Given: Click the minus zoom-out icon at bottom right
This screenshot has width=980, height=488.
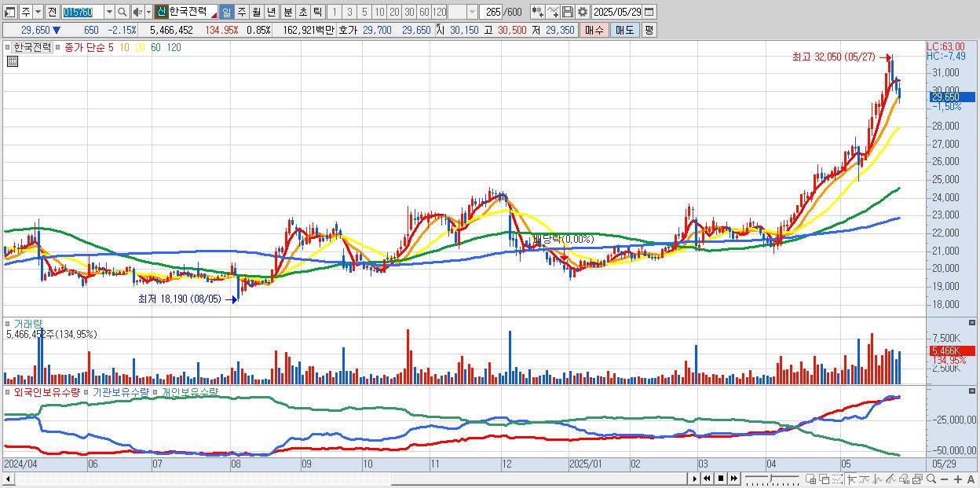Looking at the screenshot, I should [x=944, y=479].
